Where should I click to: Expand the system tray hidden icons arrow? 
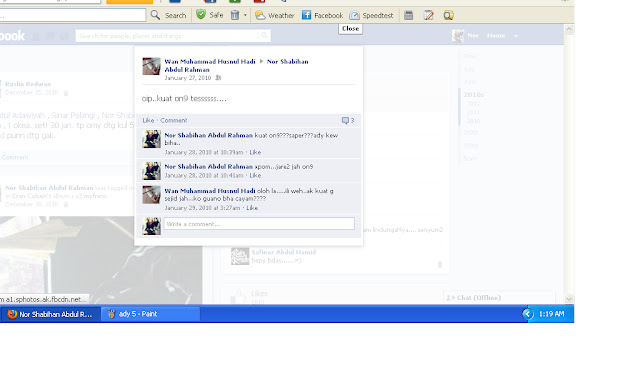pos(527,314)
